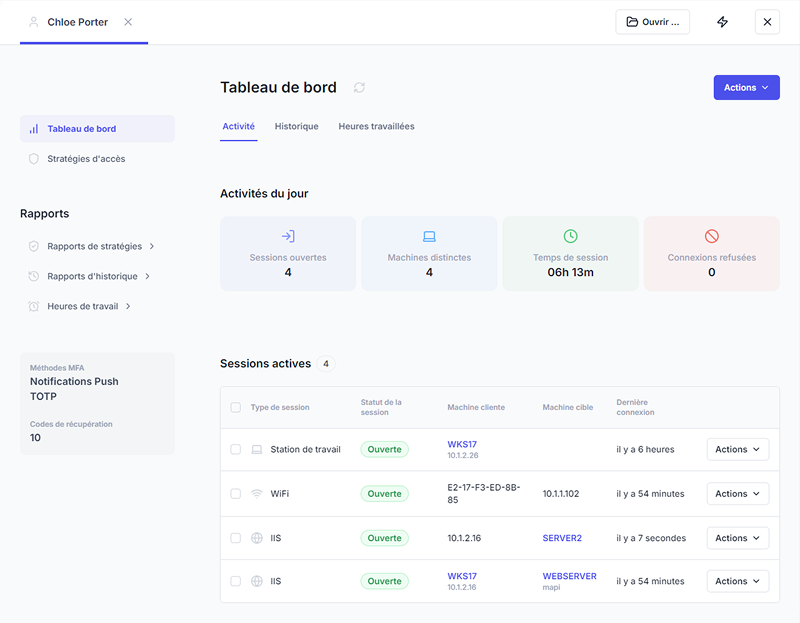Expand Heures de travail reports section
The image size is (800, 623).
pos(89,306)
